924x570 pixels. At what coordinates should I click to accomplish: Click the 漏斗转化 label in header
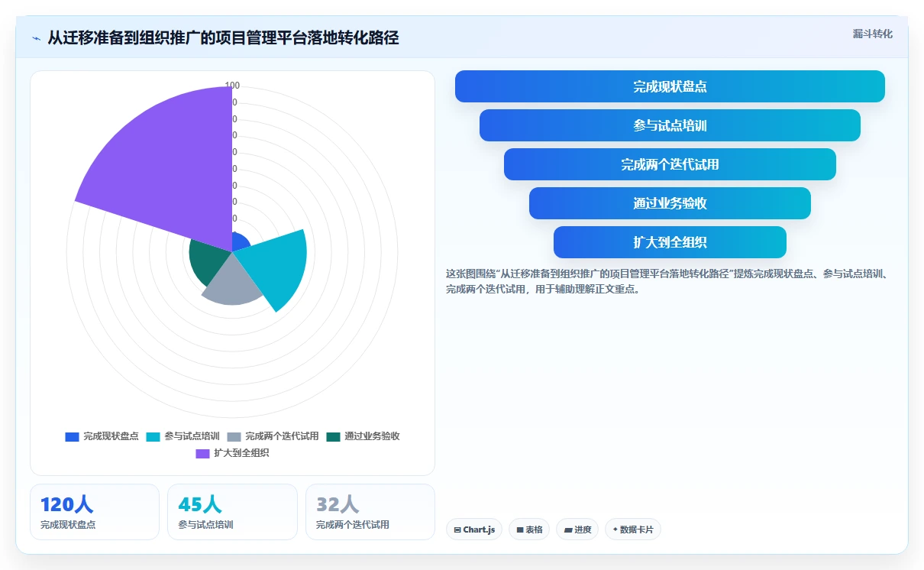872,34
